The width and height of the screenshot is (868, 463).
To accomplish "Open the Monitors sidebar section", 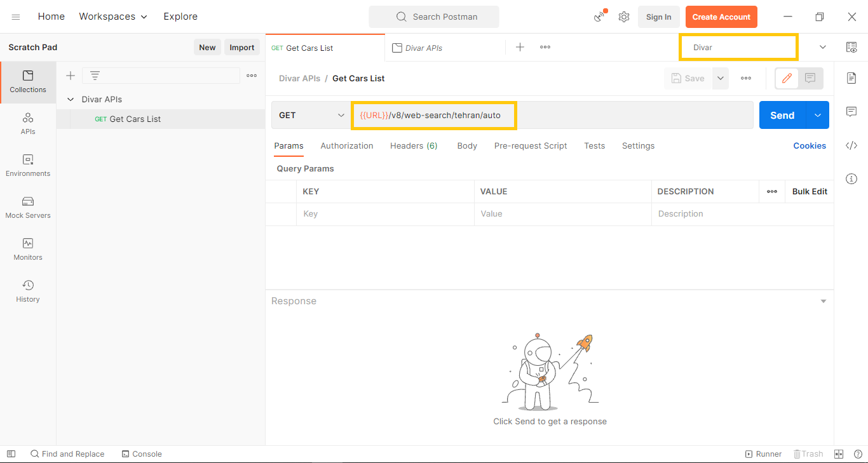I will pos(28,250).
